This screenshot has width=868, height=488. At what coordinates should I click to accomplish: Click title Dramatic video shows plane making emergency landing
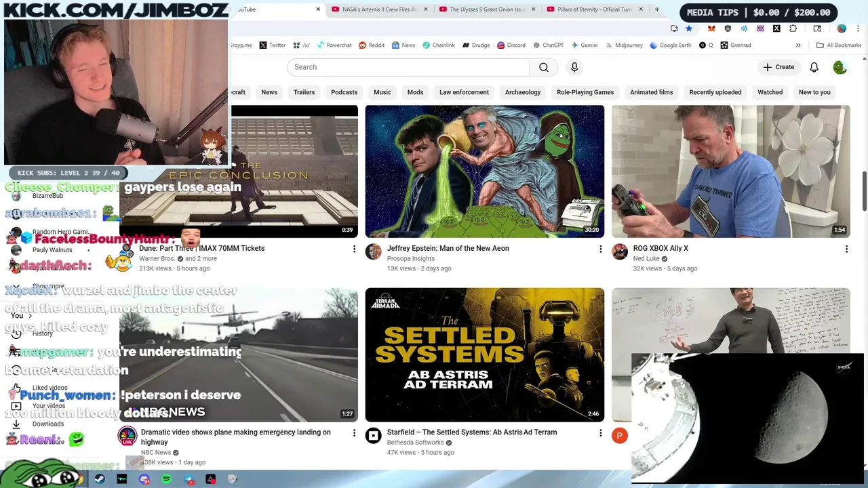click(x=236, y=437)
